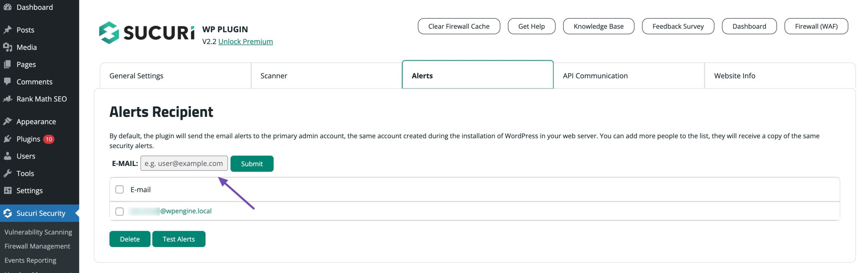Click the Pages icon in sidebar
Screen dimensions: 868x273
(x=7, y=64)
